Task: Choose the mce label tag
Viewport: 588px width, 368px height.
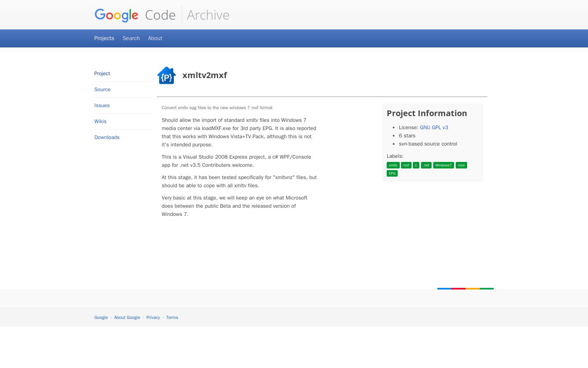Action: click(x=461, y=165)
